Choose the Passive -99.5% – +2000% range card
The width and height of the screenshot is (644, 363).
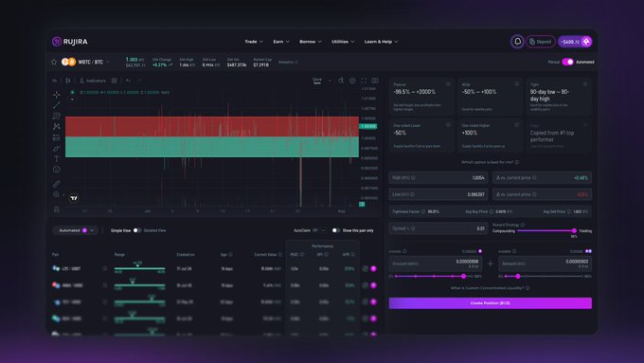pyautogui.click(x=421, y=96)
